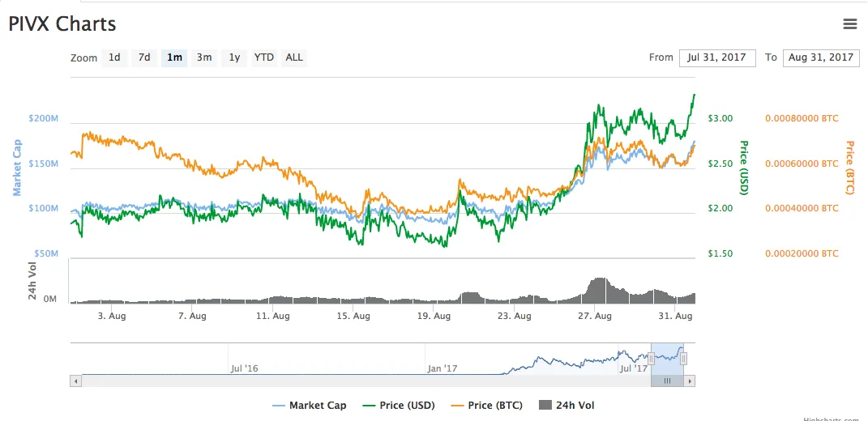Click the navigator left range handle
Screen dimensions: 868x421
(652, 359)
